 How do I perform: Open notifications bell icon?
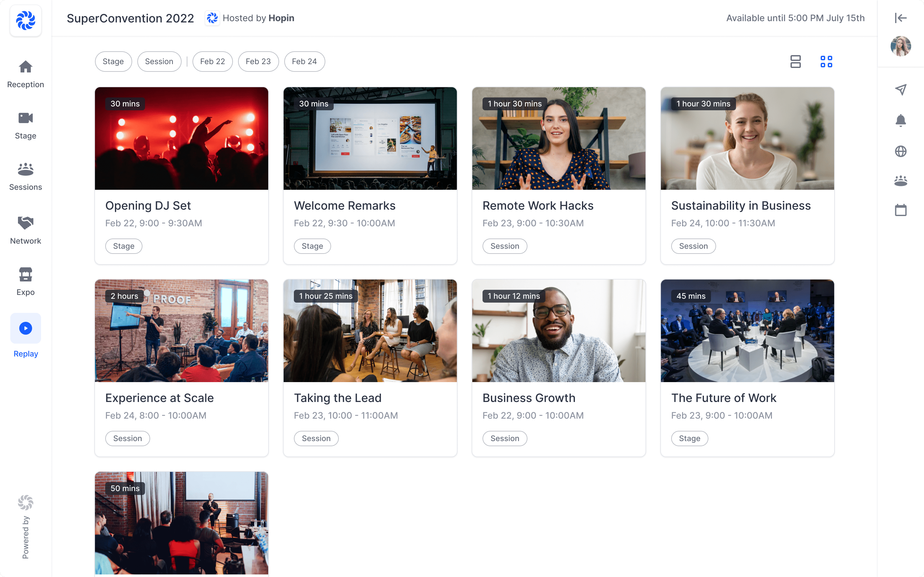(900, 121)
